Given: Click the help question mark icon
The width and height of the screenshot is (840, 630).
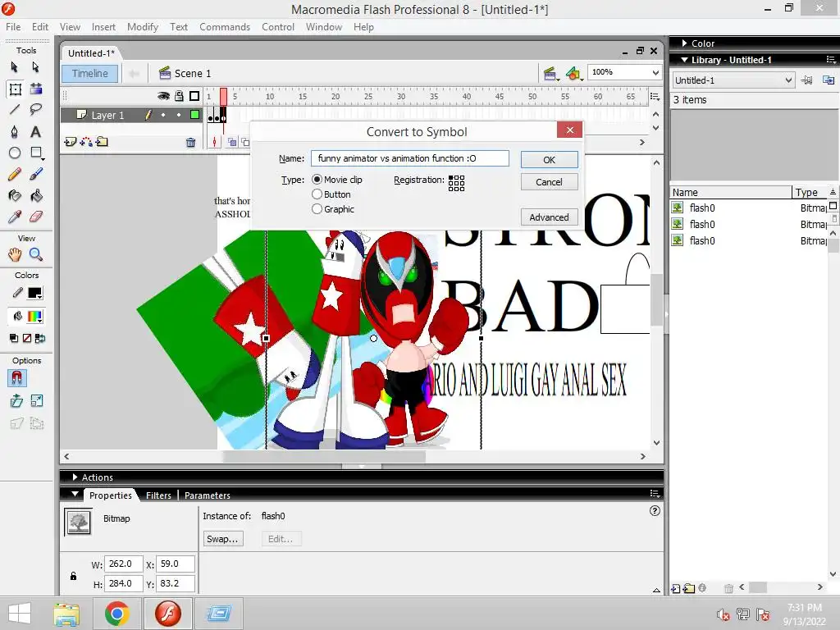Looking at the screenshot, I should tap(655, 510).
